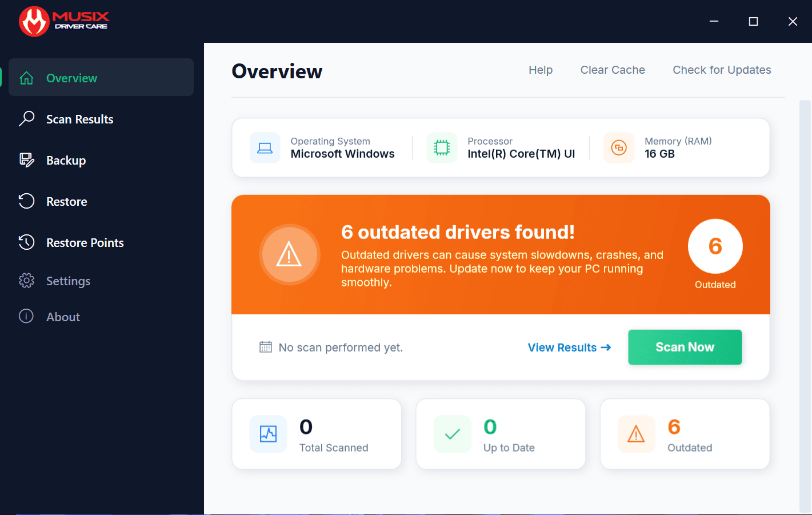The height and width of the screenshot is (515, 812).
Task: Click the Processor chip icon
Action: [x=442, y=147]
